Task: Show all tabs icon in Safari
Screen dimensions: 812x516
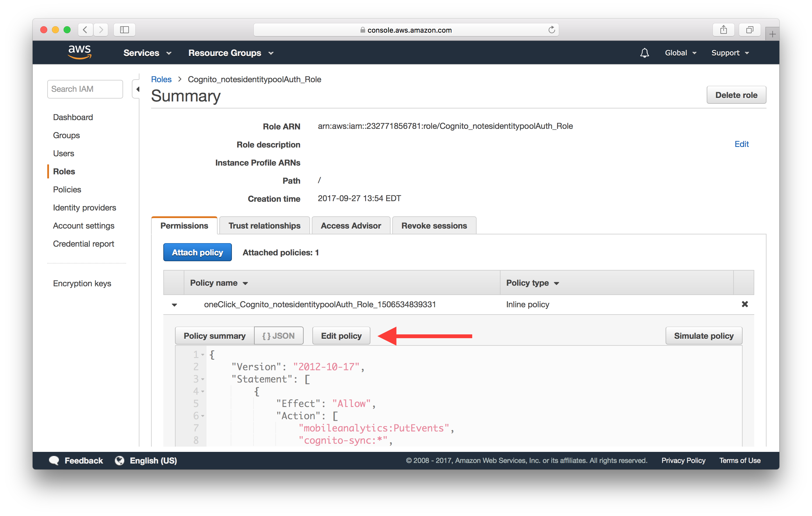Action: (749, 30)
